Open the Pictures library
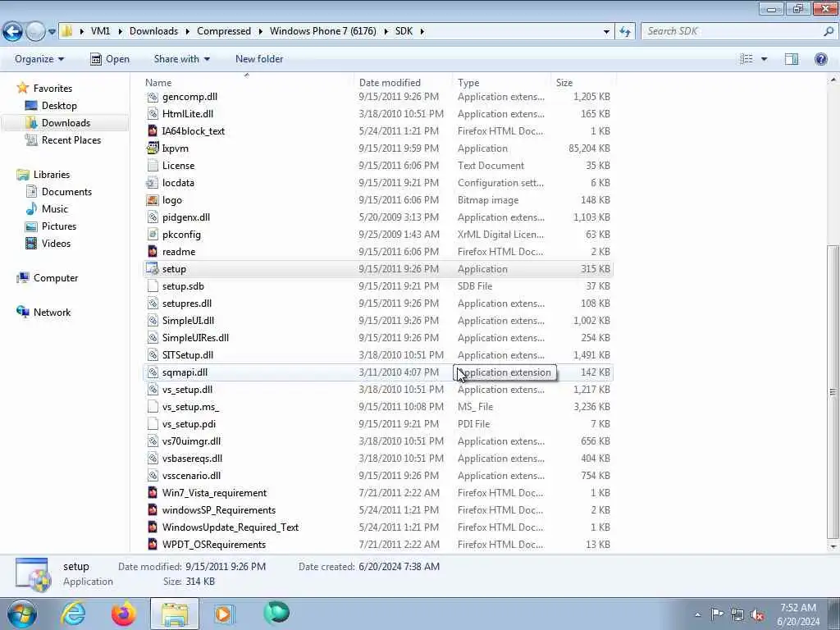840x630 pixels. [59, 226]
